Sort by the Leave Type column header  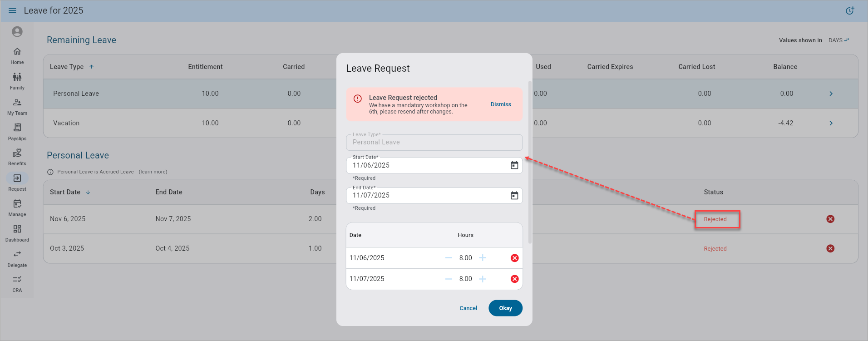click(67, 67)
